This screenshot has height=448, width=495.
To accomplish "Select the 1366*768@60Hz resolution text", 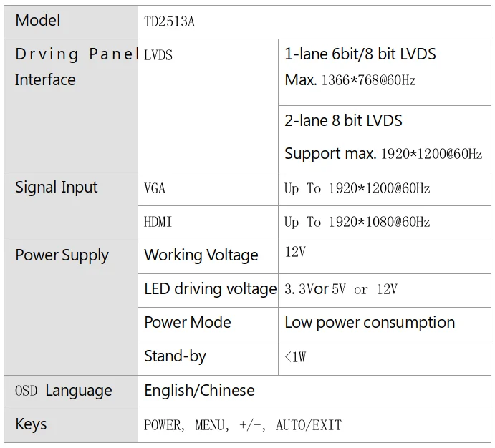I will tap(368, 80).
